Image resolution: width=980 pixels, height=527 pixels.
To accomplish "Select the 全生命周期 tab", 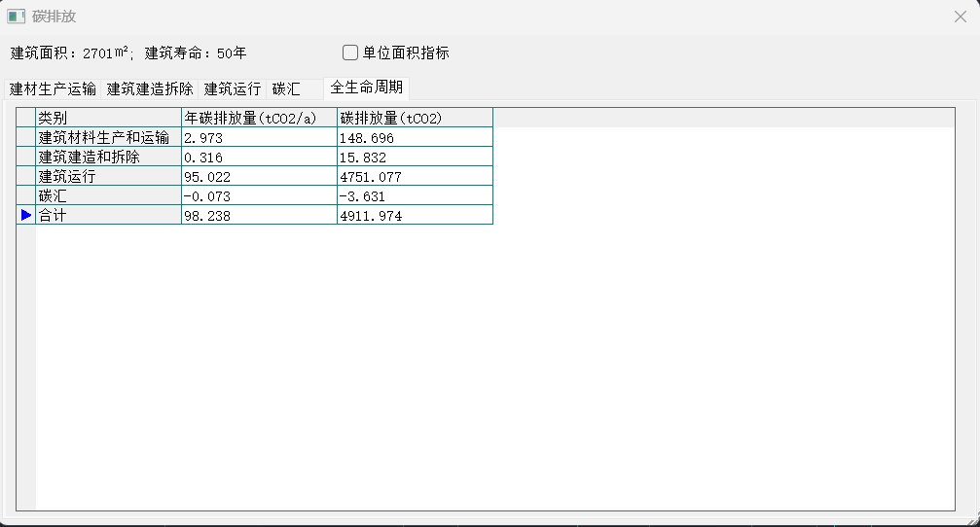I will point(366,87).
